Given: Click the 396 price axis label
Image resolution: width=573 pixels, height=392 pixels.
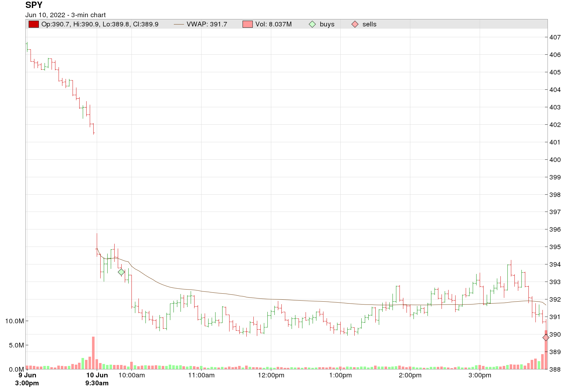Looking at the screenshot, I should pos(555,229).
